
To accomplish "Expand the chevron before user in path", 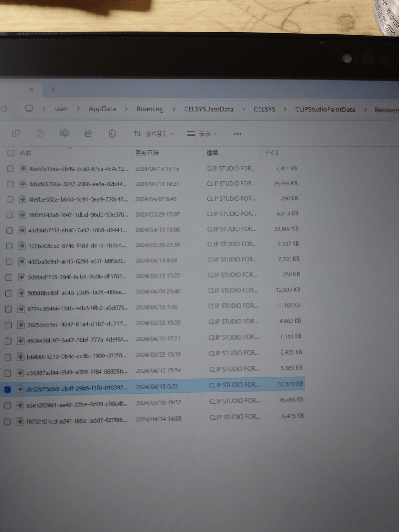I will tap(44, 108).
